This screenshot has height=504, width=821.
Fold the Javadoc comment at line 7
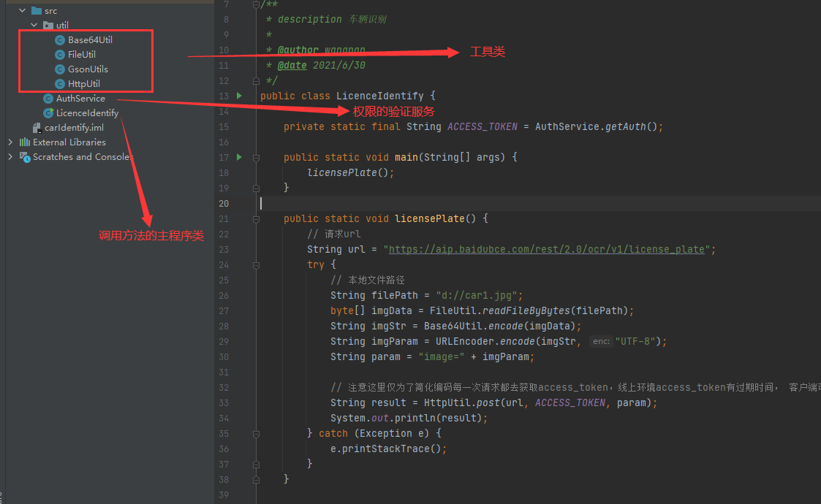(x=256, y=4)
